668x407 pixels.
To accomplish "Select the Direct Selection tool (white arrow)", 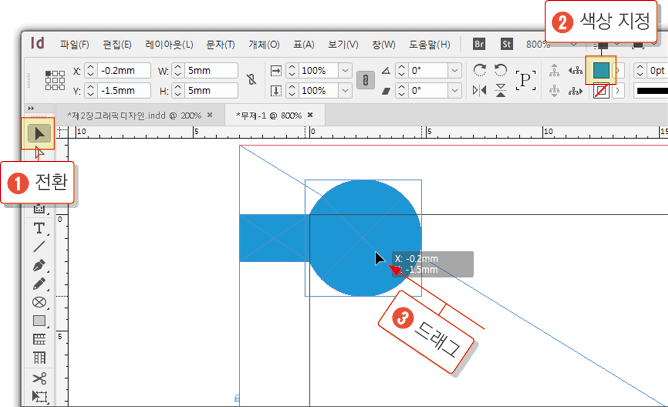I will click(40, 153).
